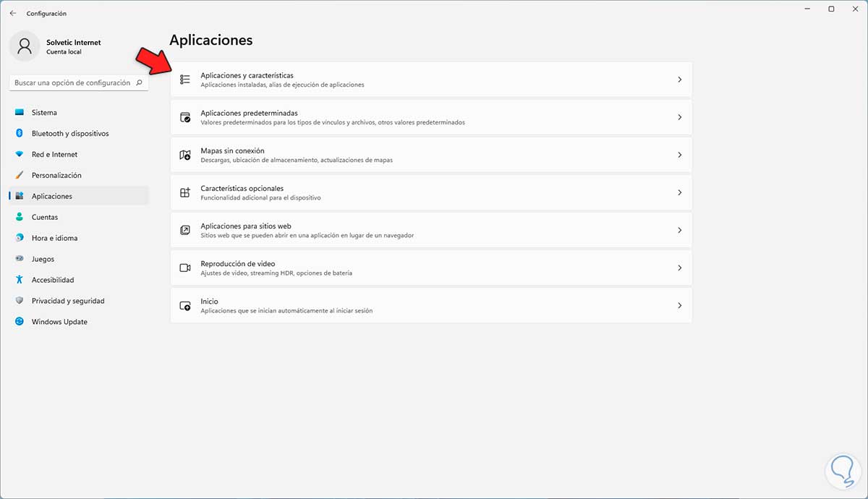Image resolution: width=868 pixels, height=499 pixels.
Task: Click the Reproducción de vídeo camera icon
Action: [x=185, y=268]
